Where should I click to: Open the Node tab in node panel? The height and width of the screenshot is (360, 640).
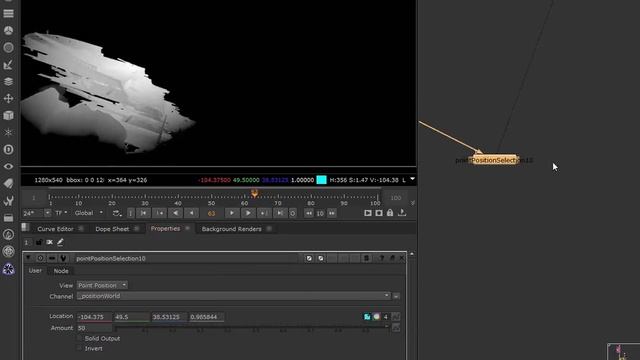coord(61,271)
